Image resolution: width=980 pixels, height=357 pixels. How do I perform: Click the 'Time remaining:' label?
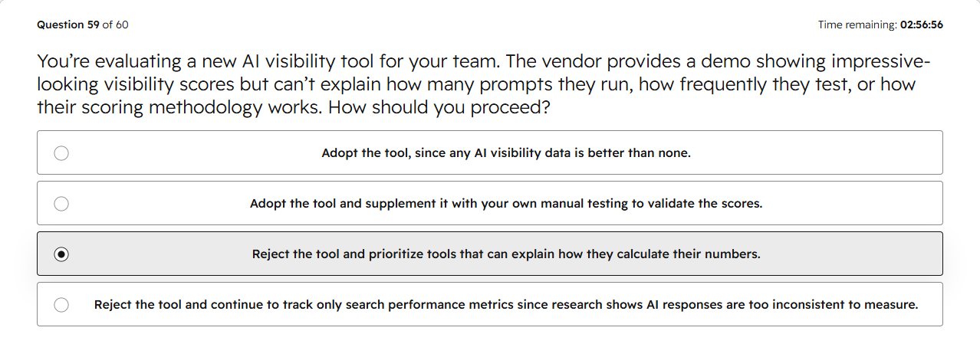(857, 25)
